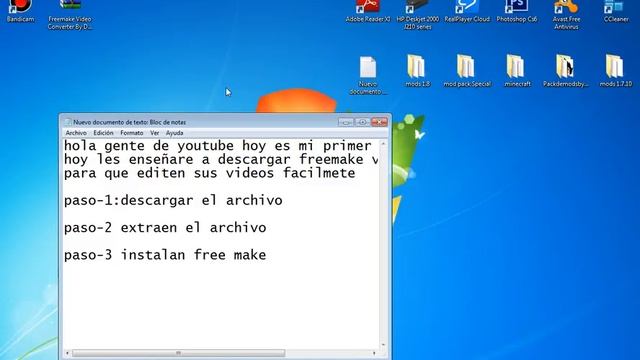Screen dimensions: 640x360
Task: Click the Notepad window title text
Action: [129, 122]
